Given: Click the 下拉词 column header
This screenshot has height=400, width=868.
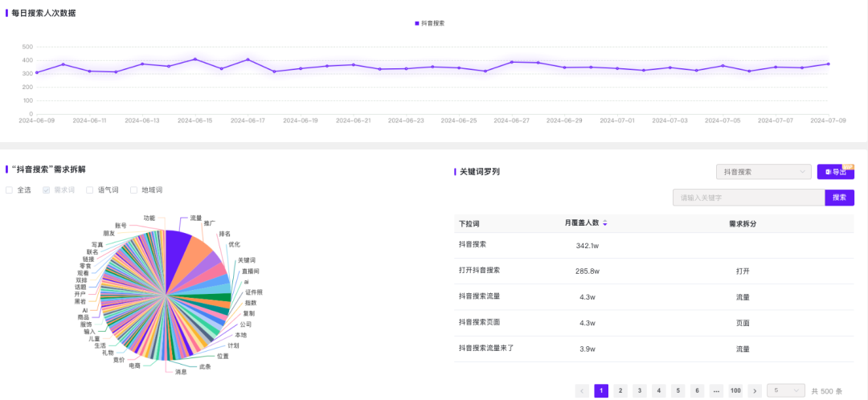Looking at the screenshot, I should [x=469, y=224].
